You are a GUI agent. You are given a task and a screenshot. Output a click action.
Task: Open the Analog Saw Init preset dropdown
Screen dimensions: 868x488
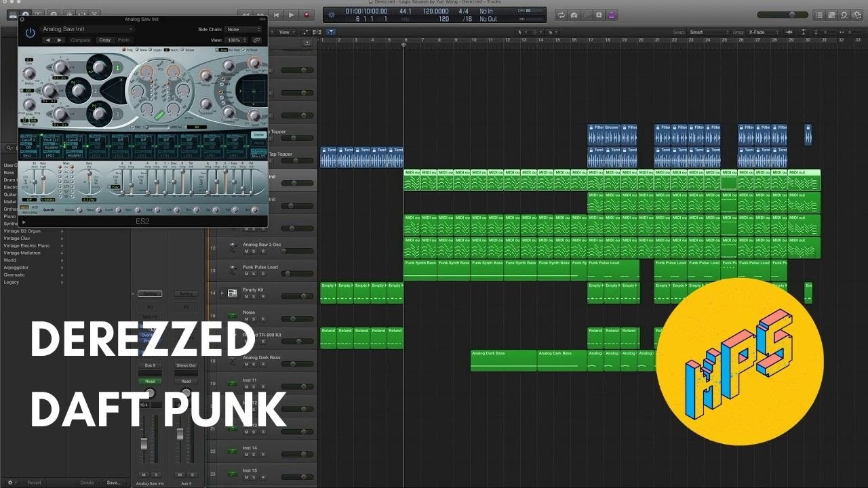pos(87,29)
